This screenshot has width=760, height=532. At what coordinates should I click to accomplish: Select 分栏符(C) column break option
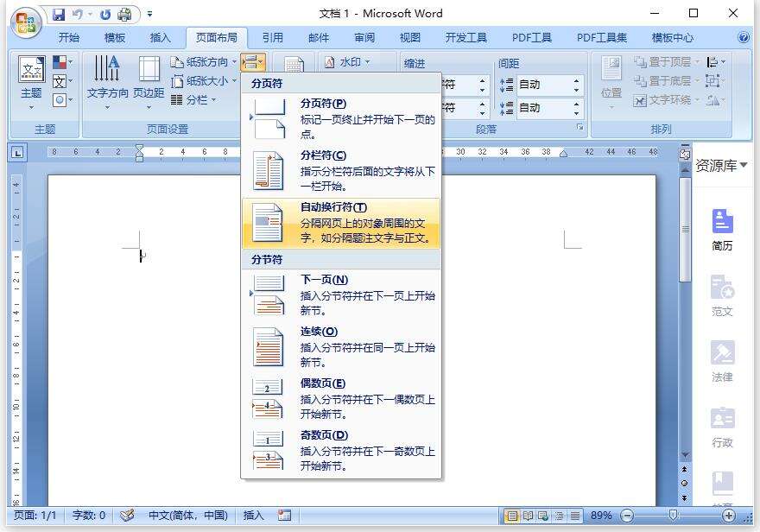point(341,170)
